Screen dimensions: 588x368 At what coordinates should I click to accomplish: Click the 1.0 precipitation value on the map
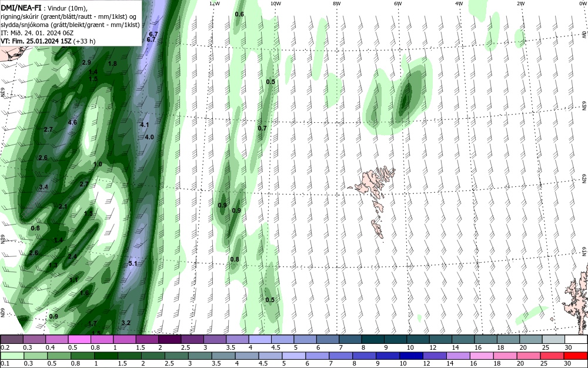pyautogui.click(x=98, y=164)
